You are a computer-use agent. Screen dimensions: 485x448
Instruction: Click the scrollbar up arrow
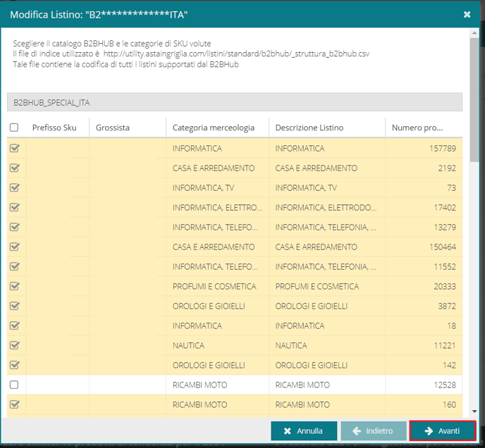click(474, 33)
